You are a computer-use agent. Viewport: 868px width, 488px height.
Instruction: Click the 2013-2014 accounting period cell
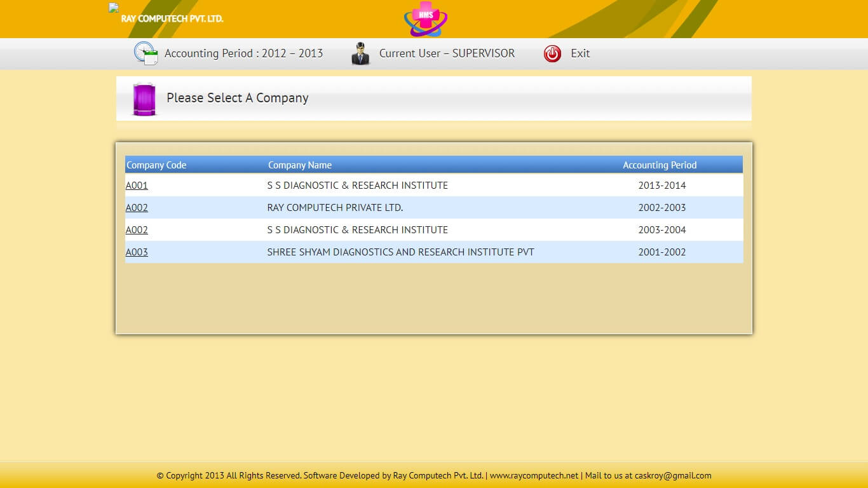(662, 186)
